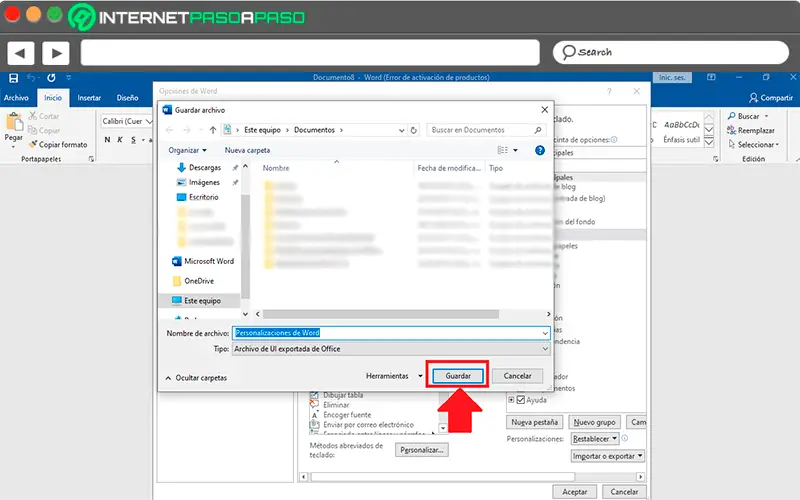Switch to the Diseño ribbon tab

click(127, 97)
